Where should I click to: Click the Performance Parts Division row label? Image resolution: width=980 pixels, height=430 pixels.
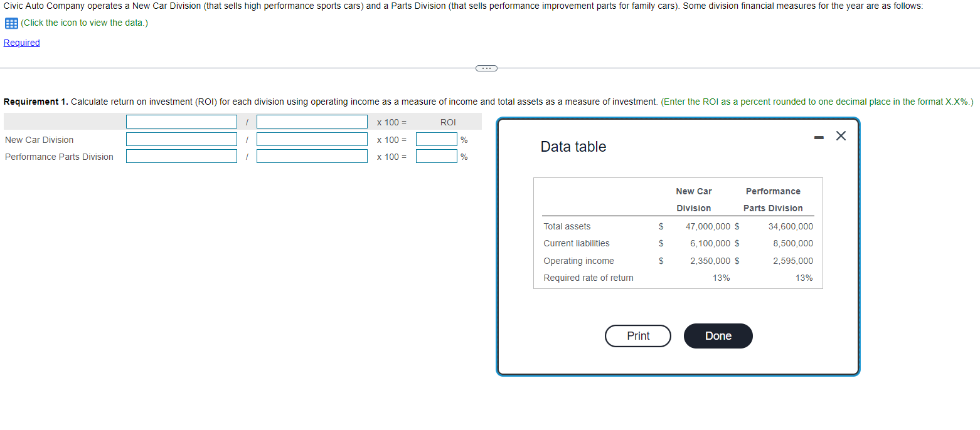(59, 156)
